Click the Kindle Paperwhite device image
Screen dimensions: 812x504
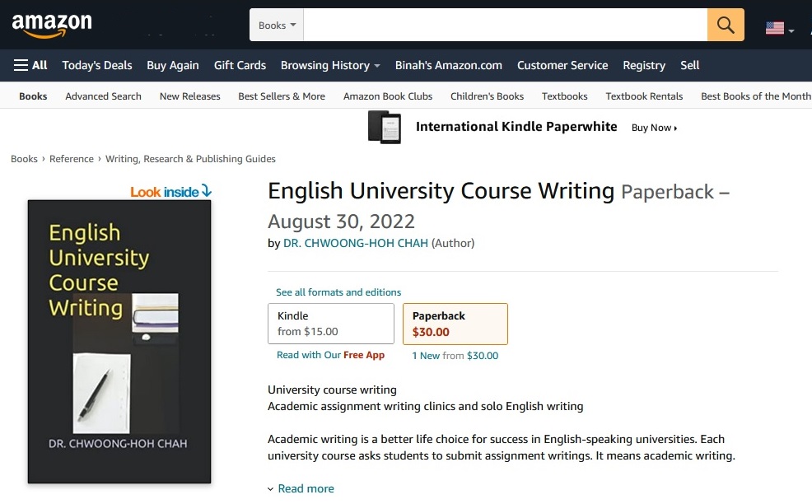385,127
